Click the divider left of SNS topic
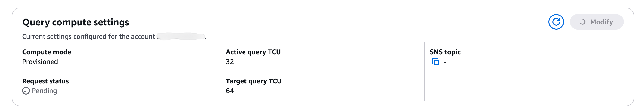The height and width of the screenshot is (112, 644). pyautogui.click(x=425, y=71)
